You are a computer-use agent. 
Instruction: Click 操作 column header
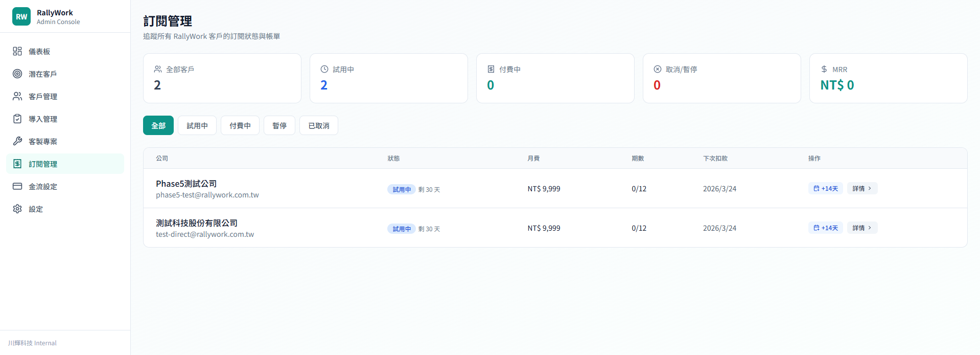tap(814, 159)
